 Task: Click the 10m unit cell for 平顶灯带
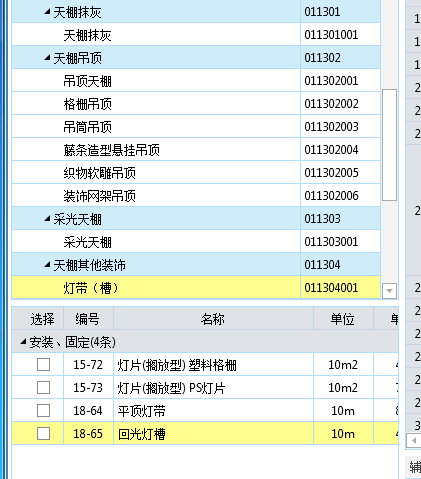[x=343, y=411]
